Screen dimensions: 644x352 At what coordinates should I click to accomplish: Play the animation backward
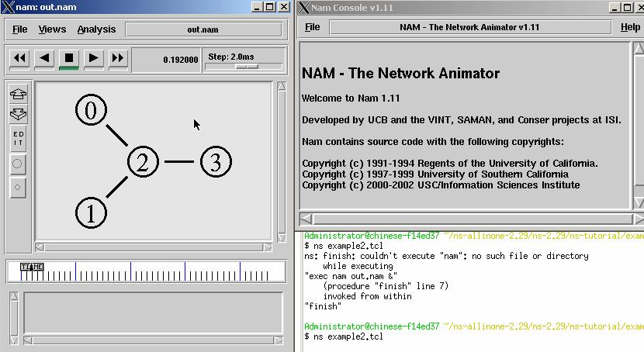[x=44, y=58]
